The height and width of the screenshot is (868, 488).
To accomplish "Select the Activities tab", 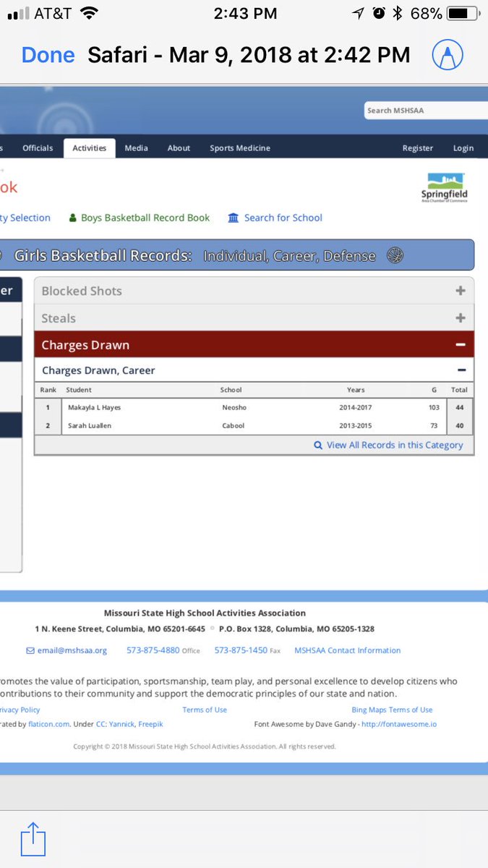I will point(90,148).
